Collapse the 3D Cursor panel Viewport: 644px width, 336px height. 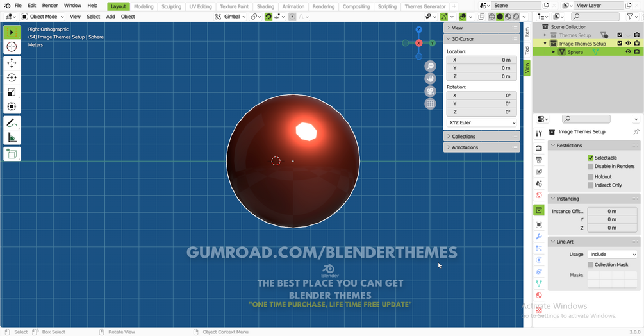click(x=481, y=39)
